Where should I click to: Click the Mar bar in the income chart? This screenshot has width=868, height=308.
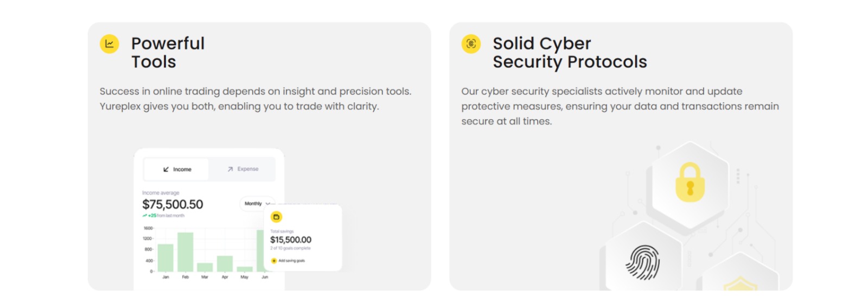(x=205, y=267)
